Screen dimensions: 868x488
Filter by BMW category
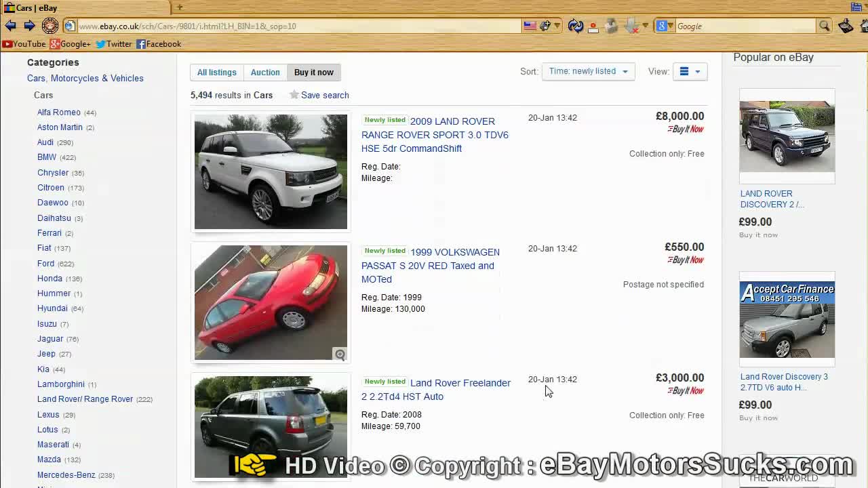[x=47, y=157]
